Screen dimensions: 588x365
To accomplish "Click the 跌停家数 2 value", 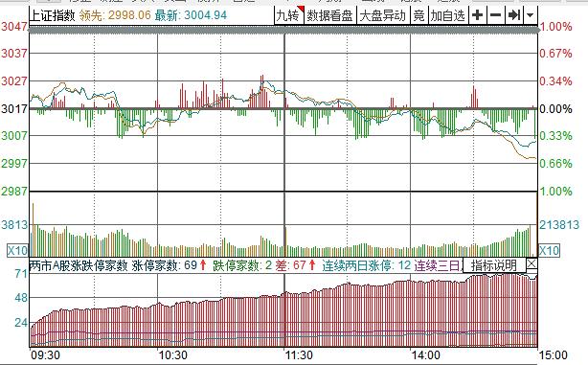I will click(x=242, y=265).
